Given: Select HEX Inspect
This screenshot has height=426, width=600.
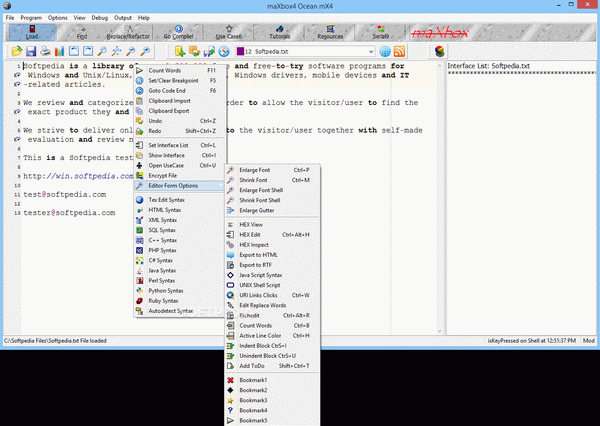Looking at the screenshot, I should coord(272,245).
